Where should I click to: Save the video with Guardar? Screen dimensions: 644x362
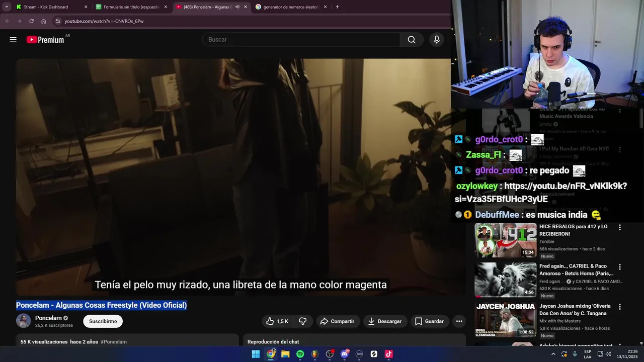(429, 321)
